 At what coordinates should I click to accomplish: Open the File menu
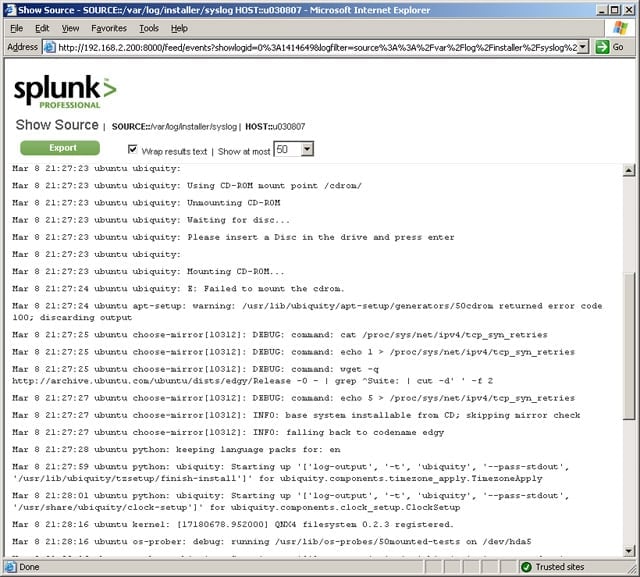coord(16,28)
